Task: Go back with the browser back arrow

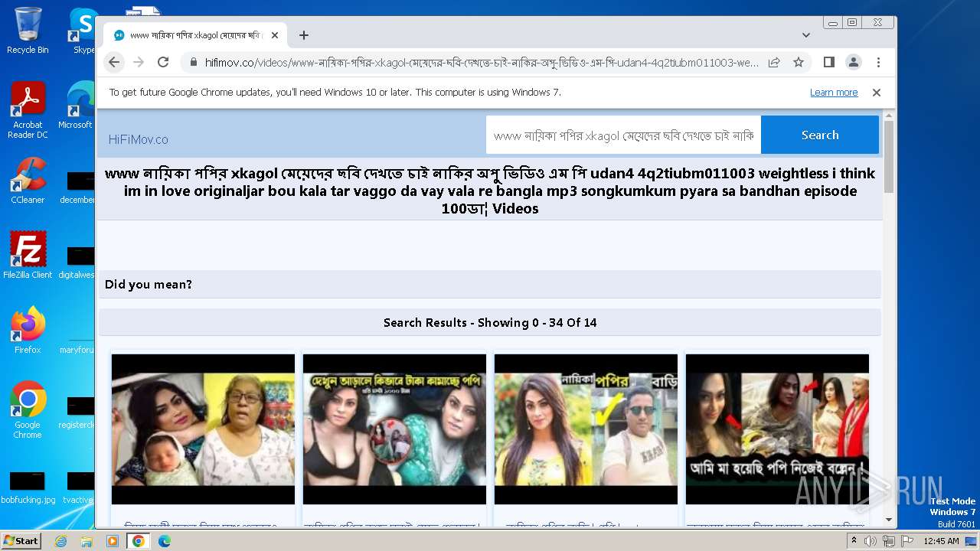Action: 114,62
